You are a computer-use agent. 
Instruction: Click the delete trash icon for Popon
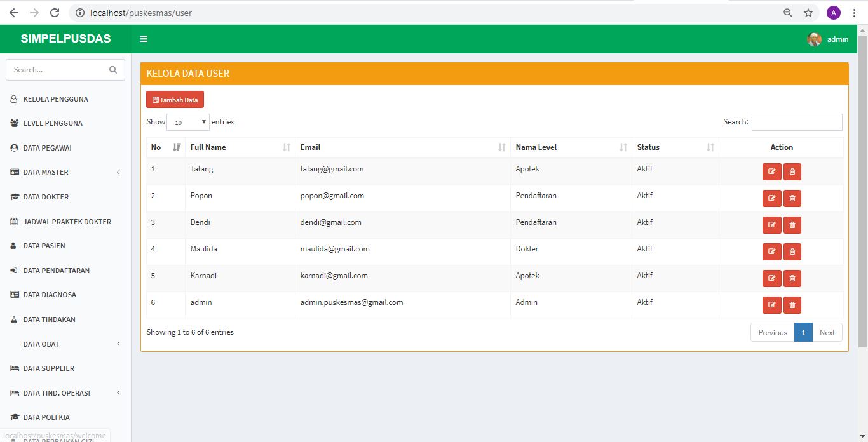pos(792,198)
